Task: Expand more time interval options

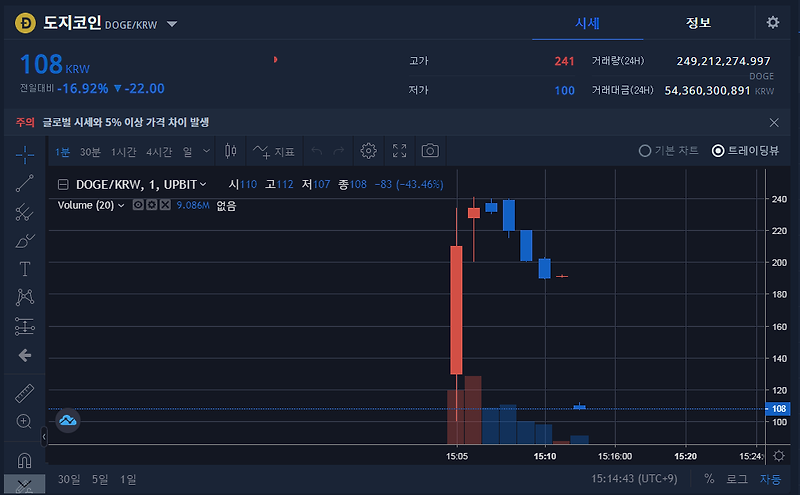Action: [x=206, y=151]
